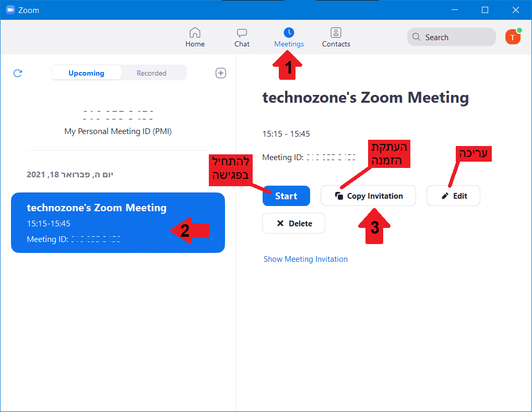Delete the selected meeting

[293, 223]
